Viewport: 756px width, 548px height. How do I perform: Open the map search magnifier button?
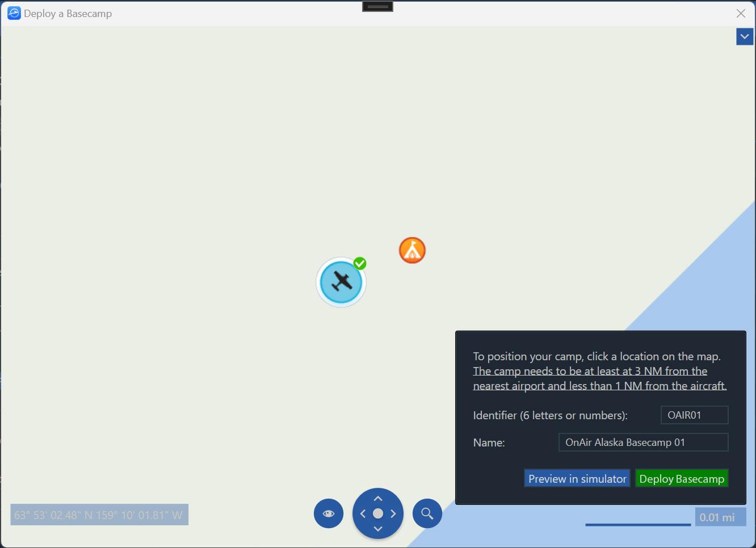click(427, 513)
